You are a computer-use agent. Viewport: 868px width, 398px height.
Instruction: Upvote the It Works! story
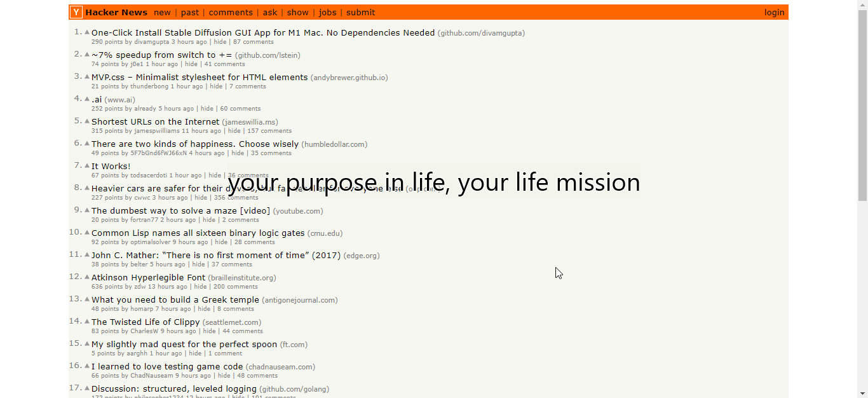click(x=88, y=165)
